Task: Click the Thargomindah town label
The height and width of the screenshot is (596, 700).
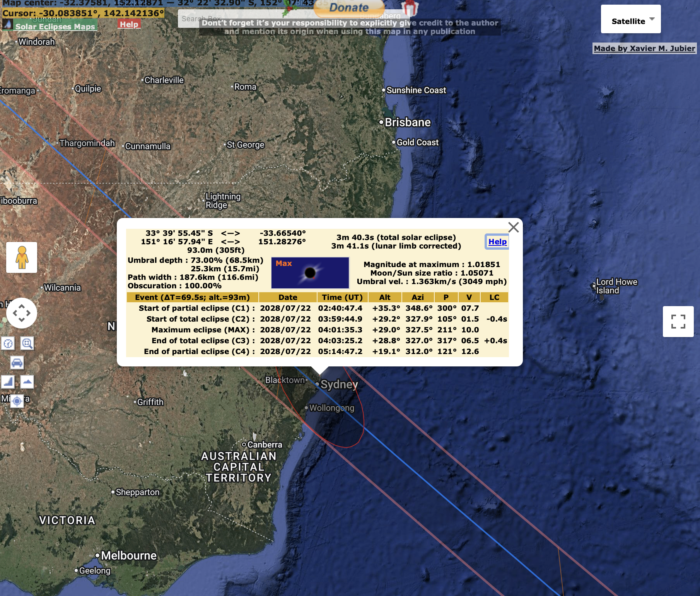Action: [87, 143]
